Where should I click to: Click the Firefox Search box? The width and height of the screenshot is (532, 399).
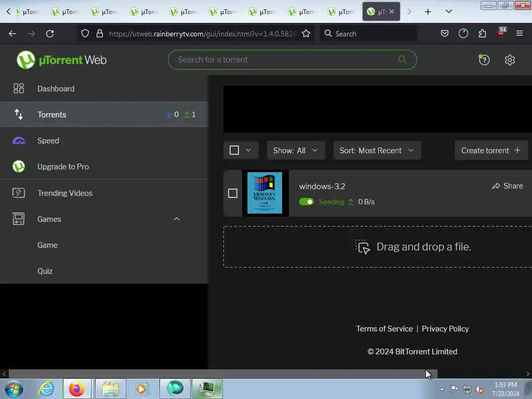point(368,34)
